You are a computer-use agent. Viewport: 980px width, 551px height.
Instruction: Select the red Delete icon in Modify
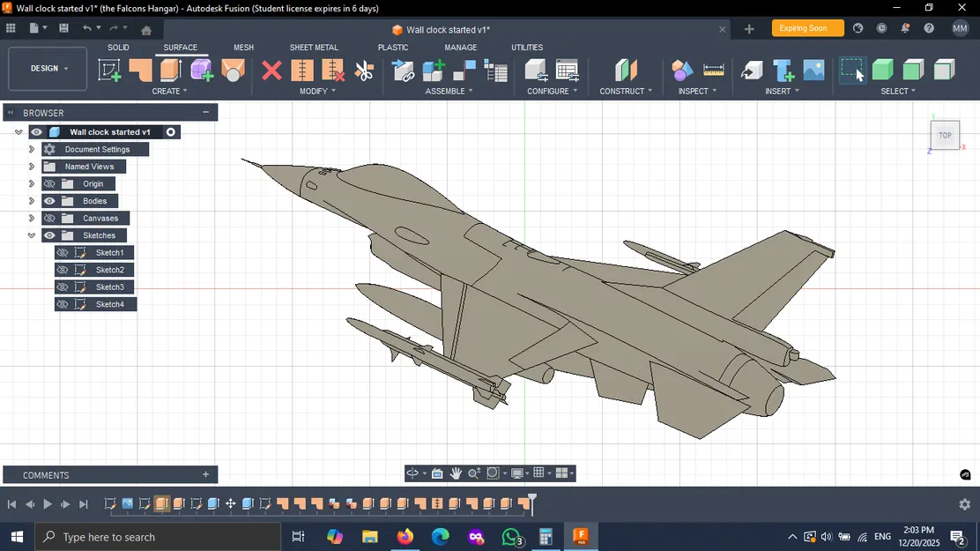coord(271,71)
